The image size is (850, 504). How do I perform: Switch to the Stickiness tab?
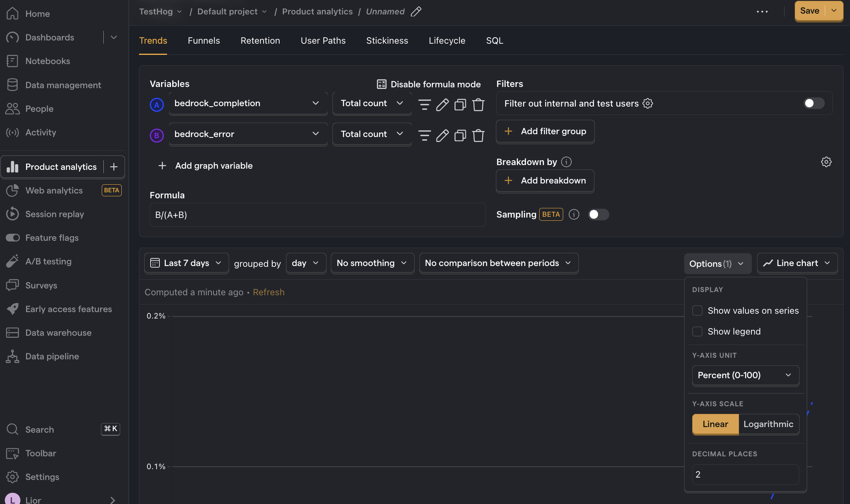point(387,40)
